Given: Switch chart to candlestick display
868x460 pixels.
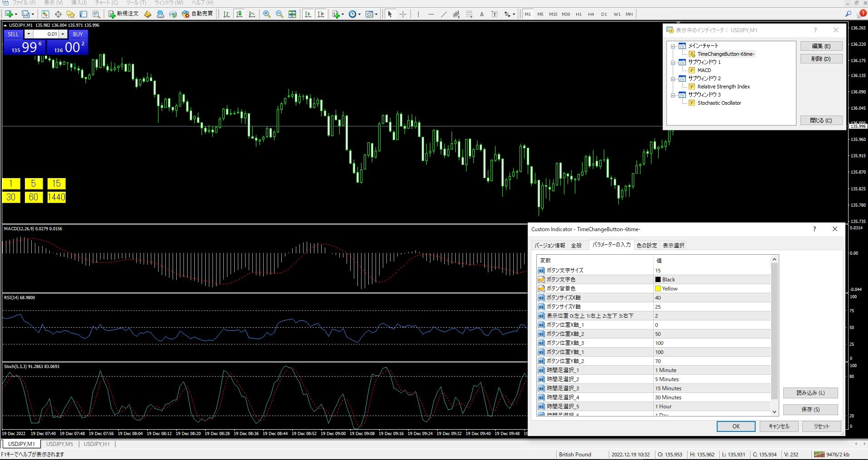Looking at the screenshot, I should coord(239,14).
